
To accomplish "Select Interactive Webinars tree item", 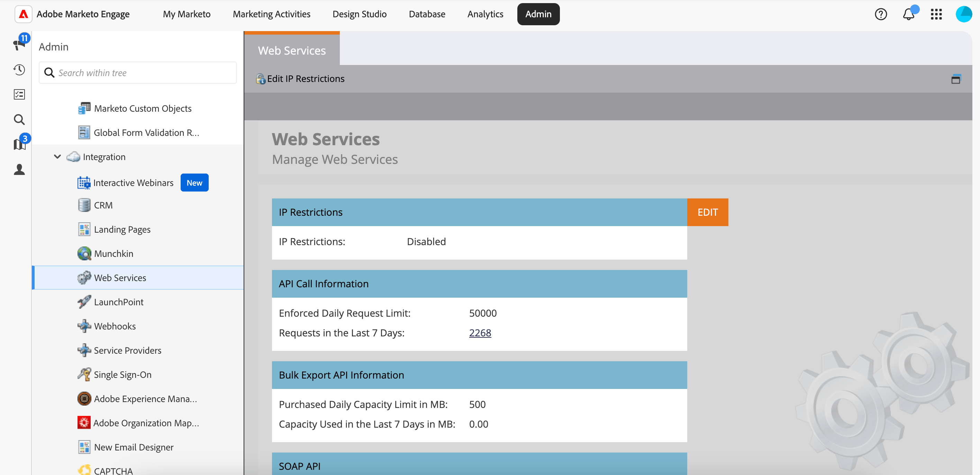I will coord(133,183).
